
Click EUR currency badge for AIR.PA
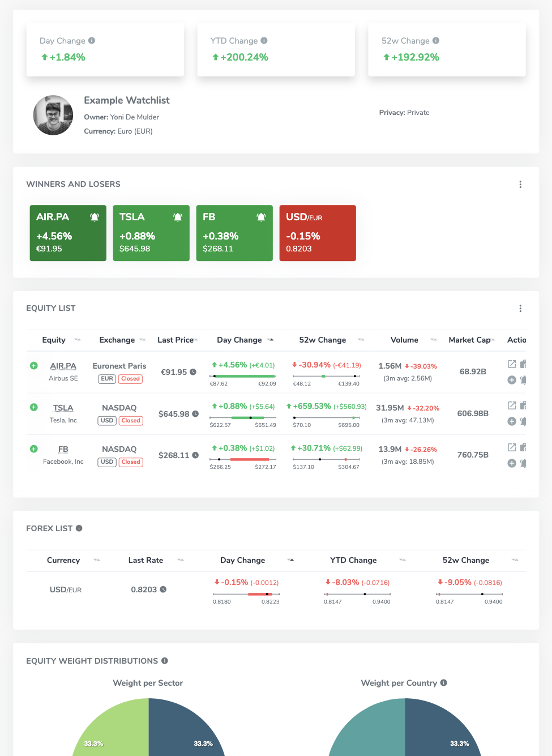[x=107, y=379]
